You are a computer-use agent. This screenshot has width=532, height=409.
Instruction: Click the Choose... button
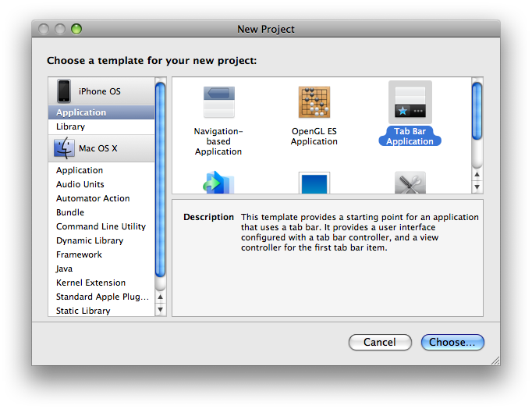coord(452,342)
